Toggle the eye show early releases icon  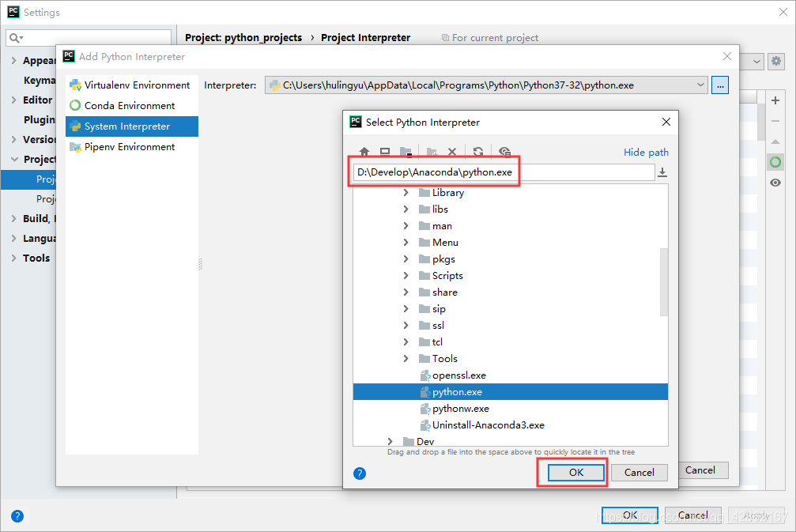click(x=775, y=183)
